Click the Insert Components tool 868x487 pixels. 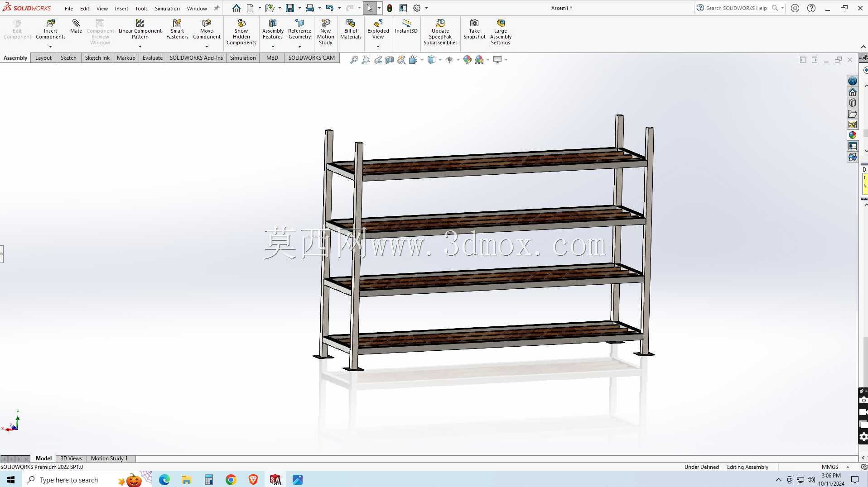[51, 29]
